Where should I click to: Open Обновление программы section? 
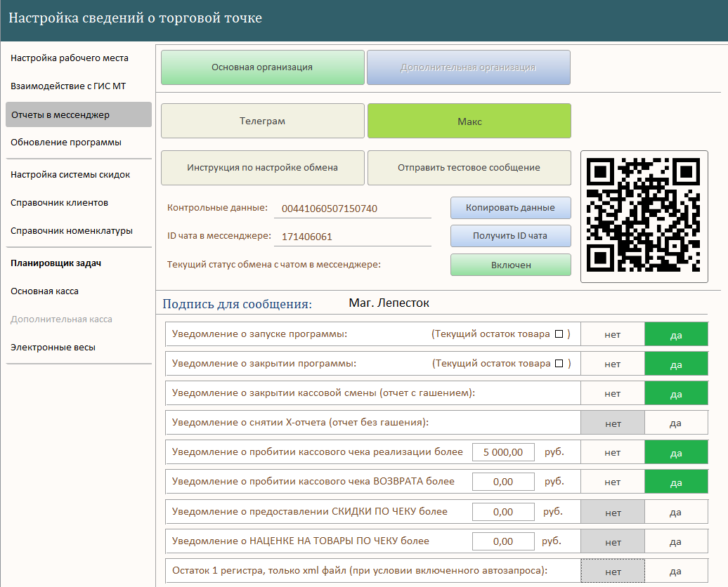[66, 143]
